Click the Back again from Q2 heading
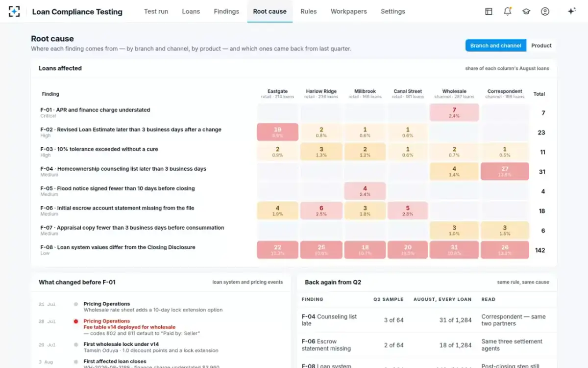The width and height of the screenshot is (588, 368). tap(333, 282)
